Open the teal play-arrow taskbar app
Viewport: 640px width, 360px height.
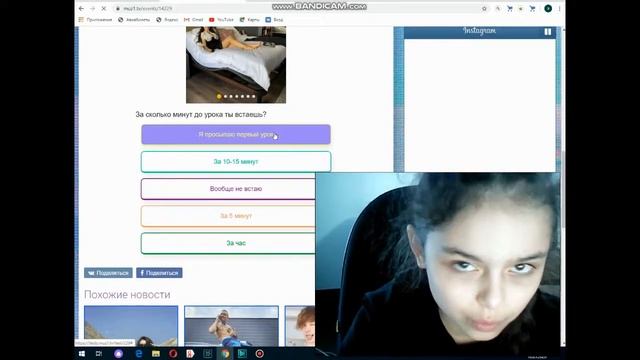[x=242, y=353]
